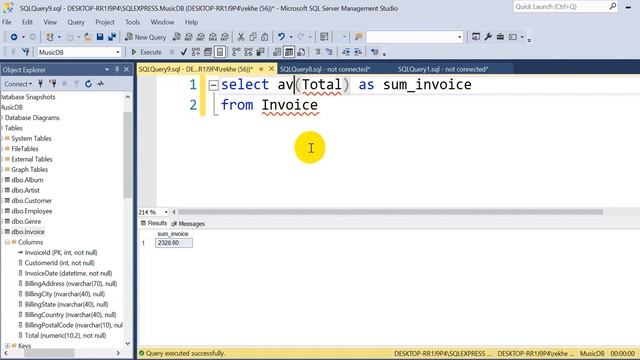Collapse the select statement outline box
The height and width of the screenshot is (360, 640).
point(213,85)
